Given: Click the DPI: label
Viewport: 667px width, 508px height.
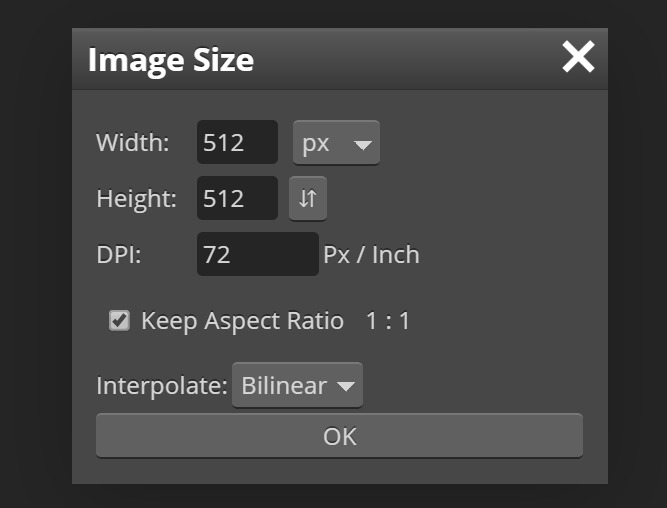Looking at the screenshot, I should pos(119,255).
